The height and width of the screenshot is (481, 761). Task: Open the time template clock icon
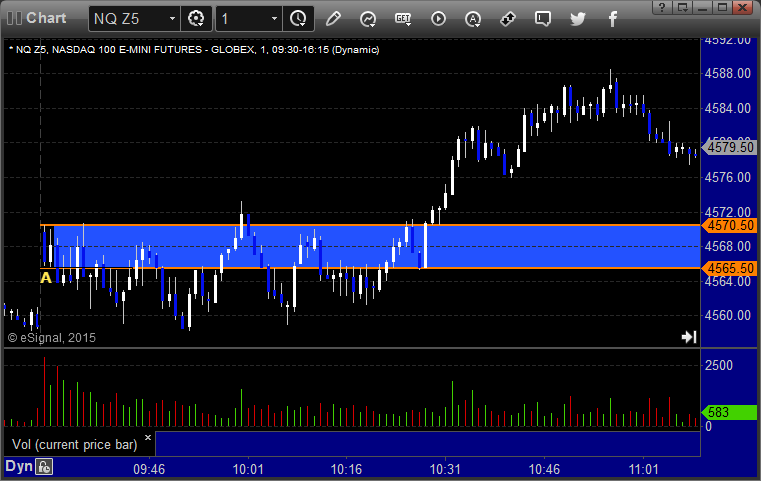298,19
